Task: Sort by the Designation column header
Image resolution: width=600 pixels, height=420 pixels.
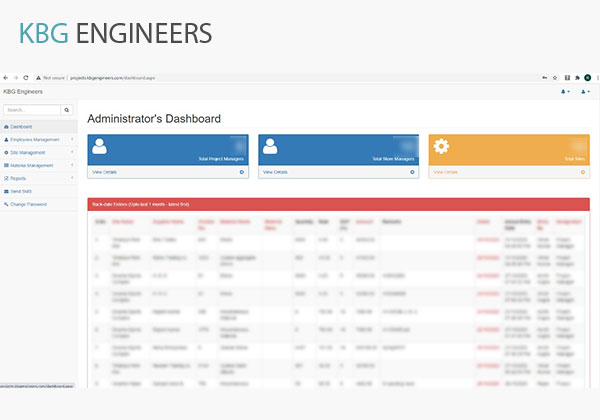Action: pos(569,221)
